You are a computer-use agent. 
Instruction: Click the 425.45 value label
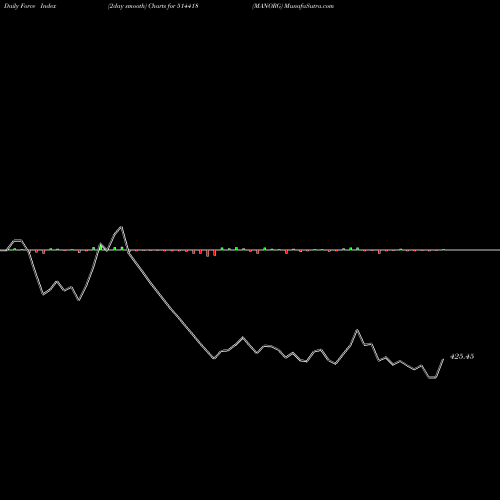click(x=462, y=356)
